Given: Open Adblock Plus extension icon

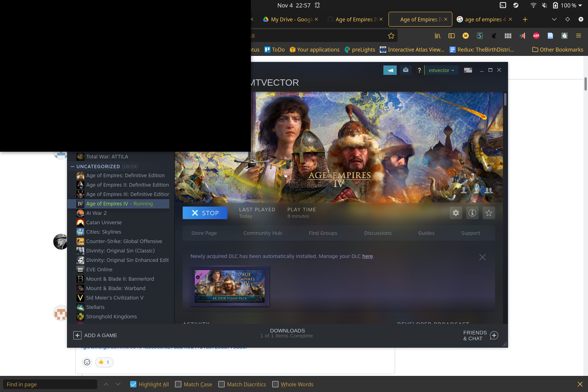Looking at the screenshot, I should click(x=536, y=36).
